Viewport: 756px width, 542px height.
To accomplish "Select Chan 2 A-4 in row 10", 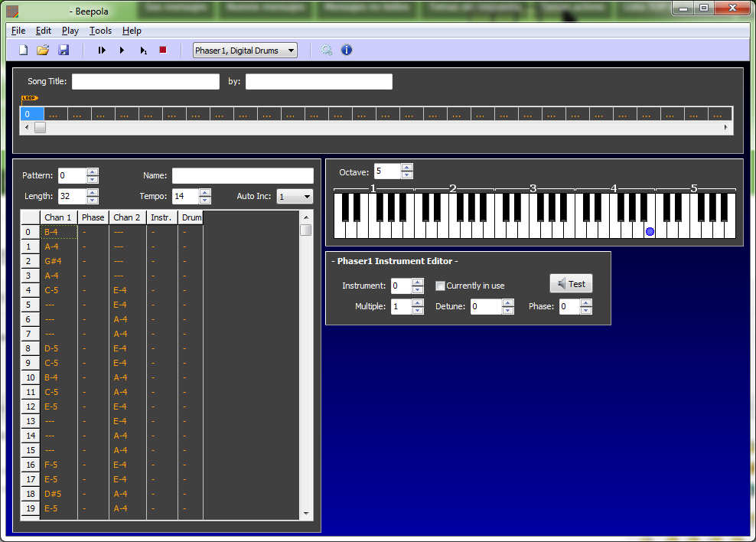I will [x=127, y=377].
